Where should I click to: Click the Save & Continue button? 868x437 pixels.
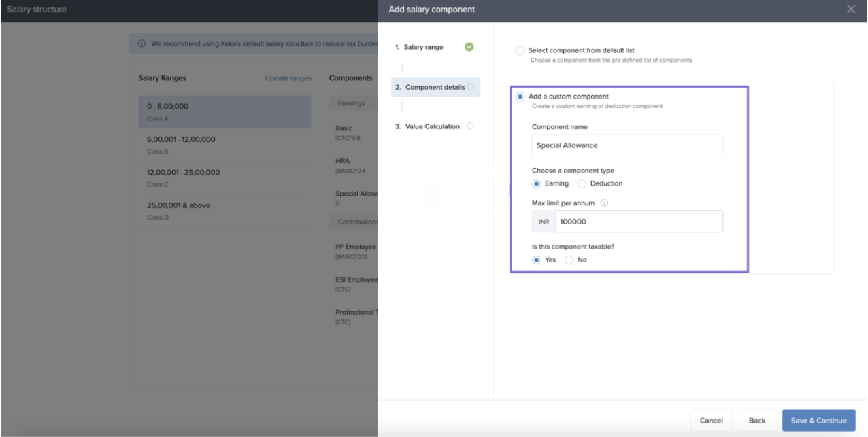[x=818, y=421]
